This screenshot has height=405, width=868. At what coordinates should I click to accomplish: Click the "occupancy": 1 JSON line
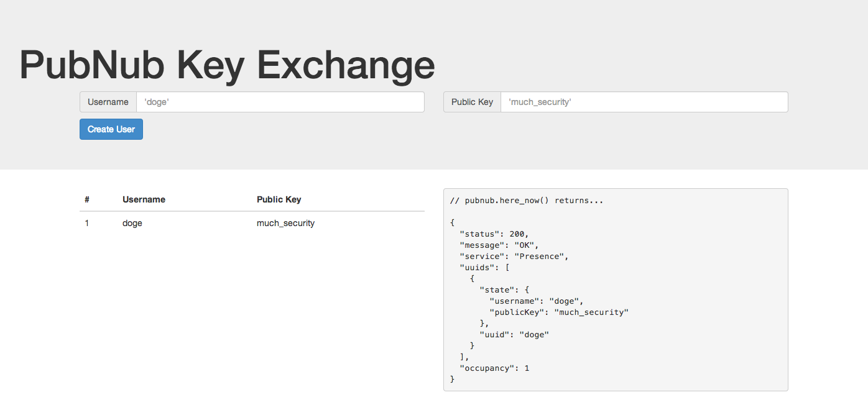coord(494,368)
